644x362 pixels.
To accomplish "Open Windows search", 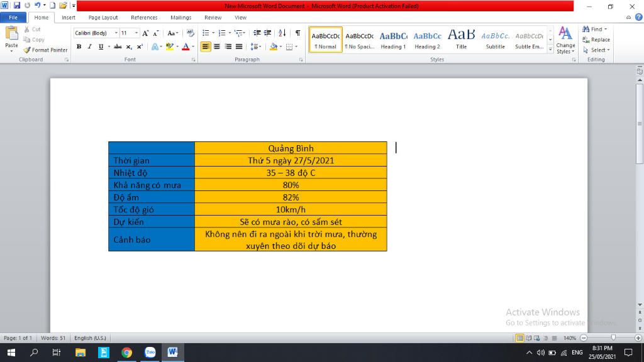I will tap(34, 352).
